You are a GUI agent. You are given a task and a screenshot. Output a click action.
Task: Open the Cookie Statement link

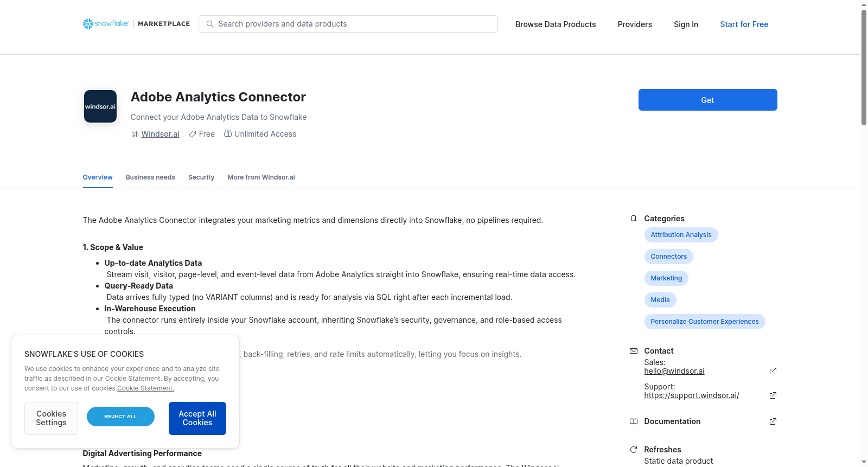click(145, 388)
